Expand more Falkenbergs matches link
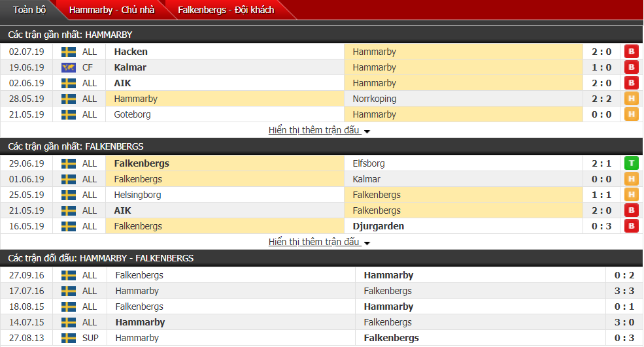 [x=319, y=242]
